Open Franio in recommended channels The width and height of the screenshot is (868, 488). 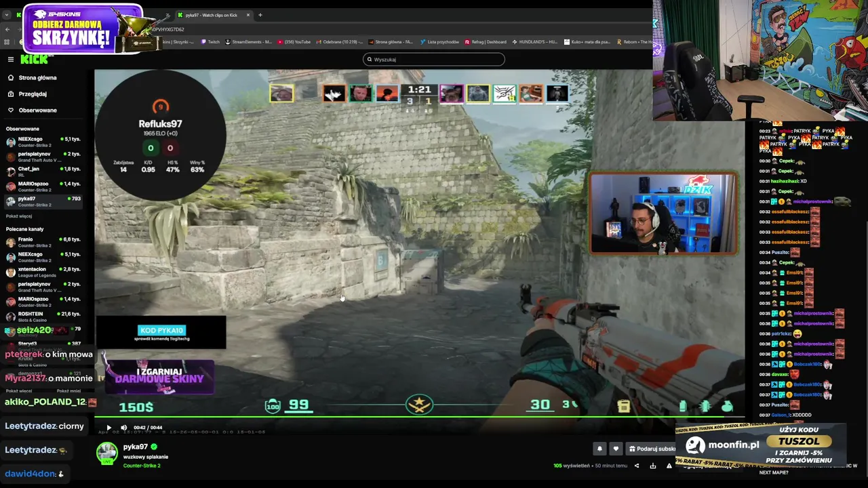[x=44, y=242]
